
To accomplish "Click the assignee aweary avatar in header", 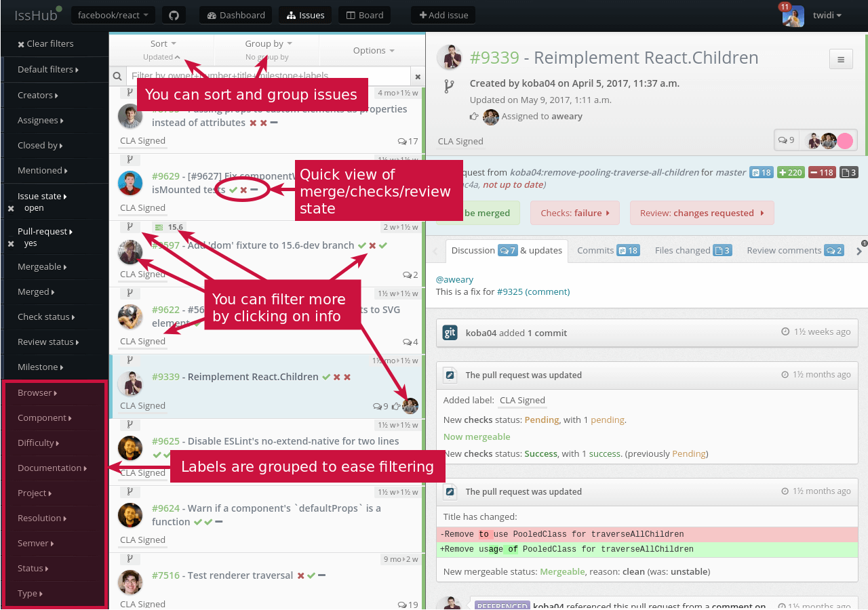I will click(491, 117).
